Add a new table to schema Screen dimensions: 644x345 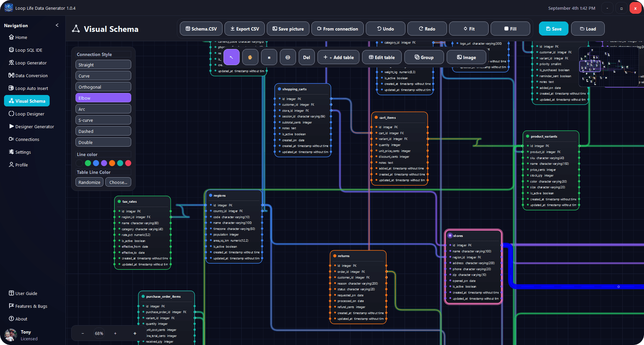click(338, 57)
